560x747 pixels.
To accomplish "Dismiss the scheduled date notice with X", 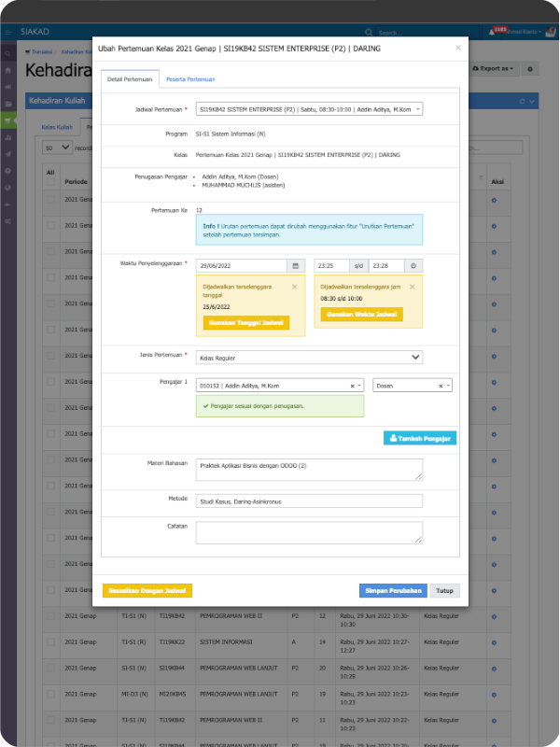I will coord(295,288).
